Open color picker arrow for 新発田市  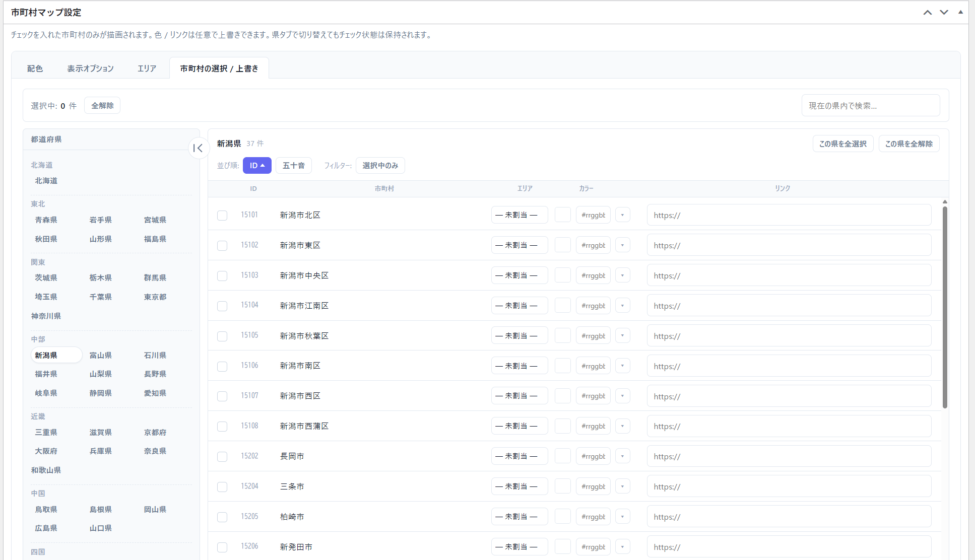coord(623,547)
